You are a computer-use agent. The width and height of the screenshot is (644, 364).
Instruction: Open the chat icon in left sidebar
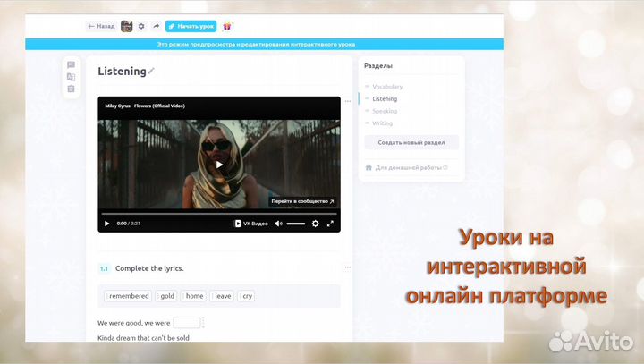71,64
